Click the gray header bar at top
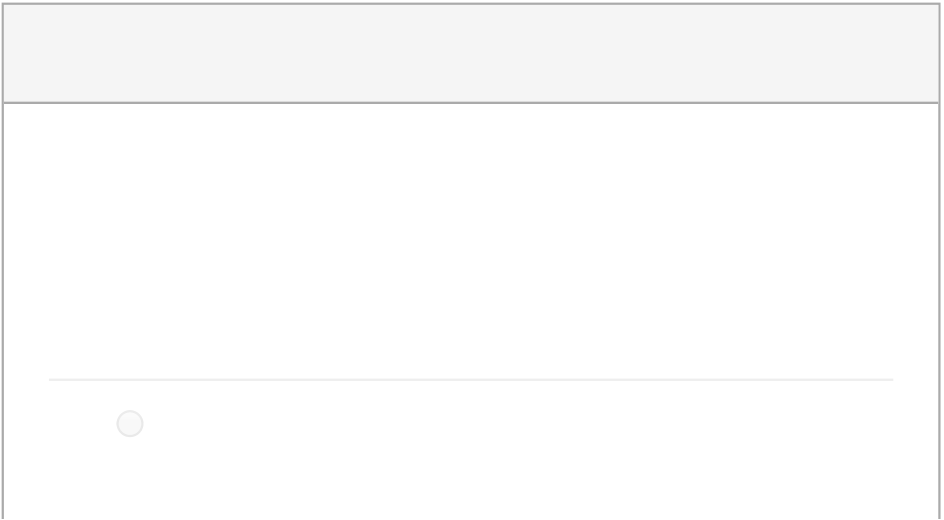The width and height of the screenshot is (944, 520). (x=471, y=53)
